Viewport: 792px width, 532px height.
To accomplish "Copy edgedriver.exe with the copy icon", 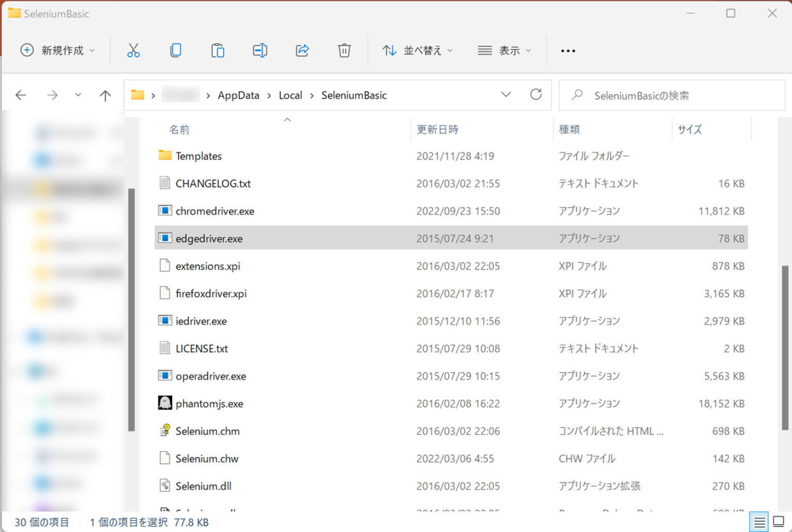I will tap(175, 50).
